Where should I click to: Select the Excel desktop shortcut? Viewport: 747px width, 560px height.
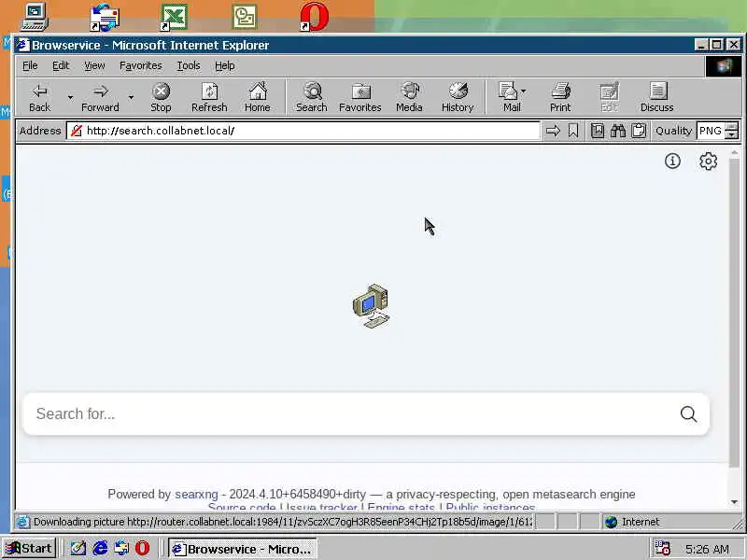tap(174, 17)
